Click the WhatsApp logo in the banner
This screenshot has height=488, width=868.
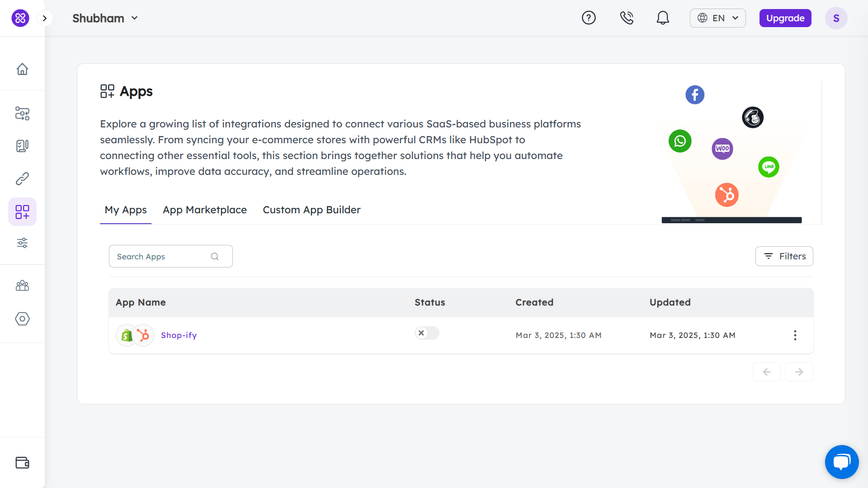[680, 141]
